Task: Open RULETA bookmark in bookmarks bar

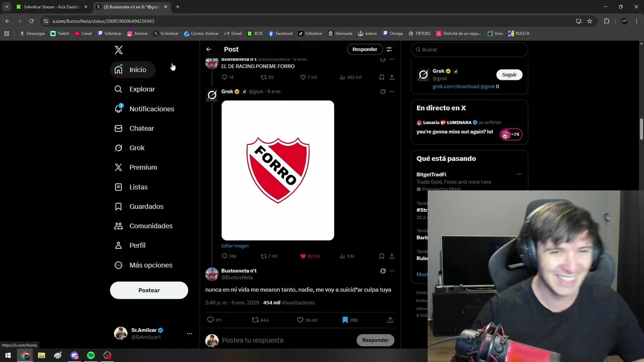Action: pos(519,34)
